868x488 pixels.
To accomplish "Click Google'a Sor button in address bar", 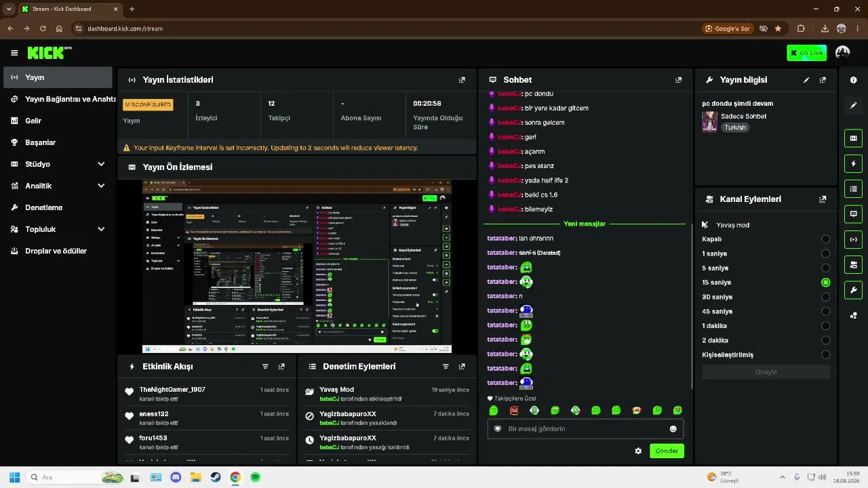I will pos(728,28).
